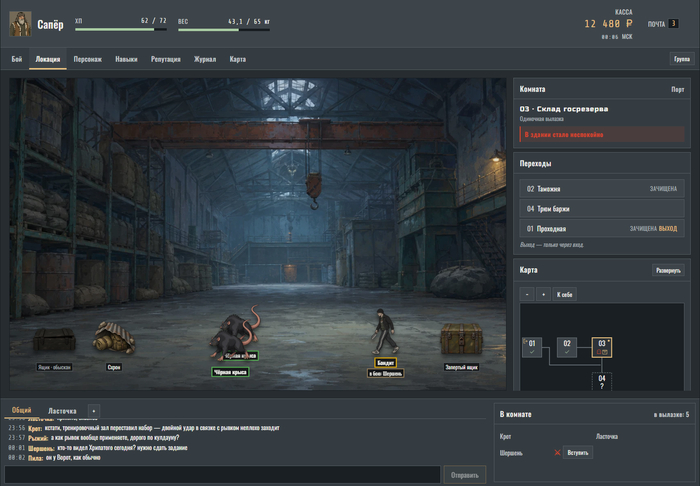
Task: Zoom out the map with minus button
Action: coord(527,295)
